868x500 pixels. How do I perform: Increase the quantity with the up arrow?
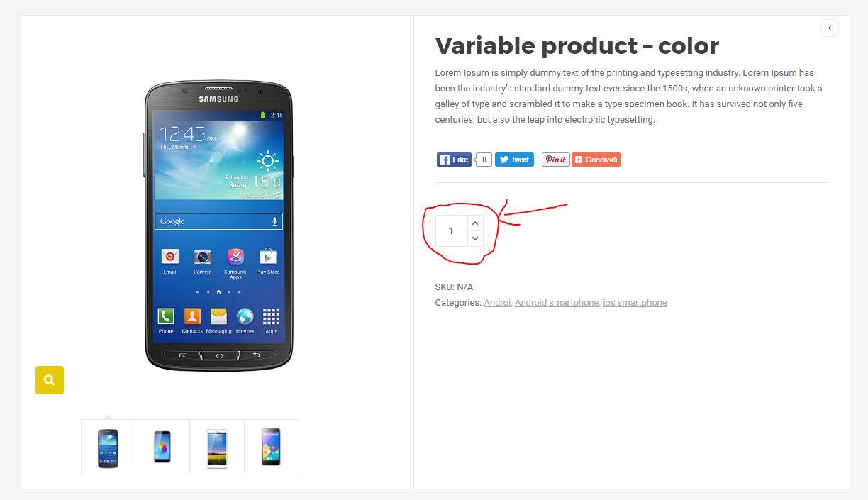(475, 223)
